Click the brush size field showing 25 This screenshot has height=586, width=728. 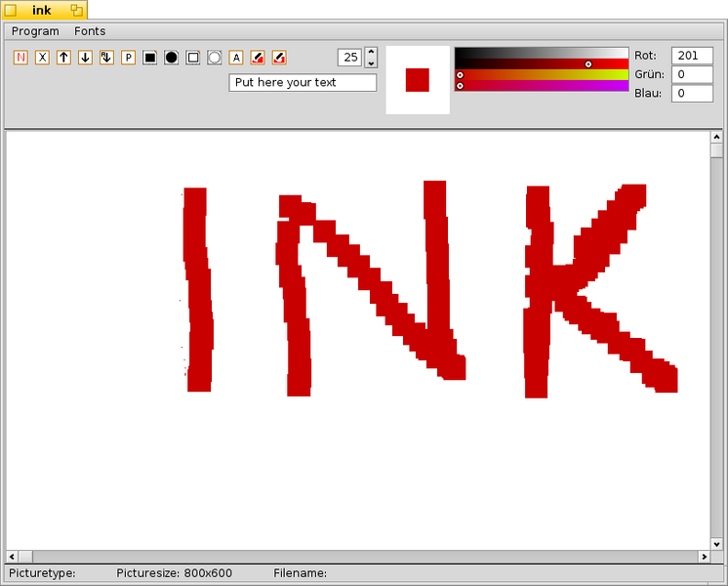(x=349, y=58)
